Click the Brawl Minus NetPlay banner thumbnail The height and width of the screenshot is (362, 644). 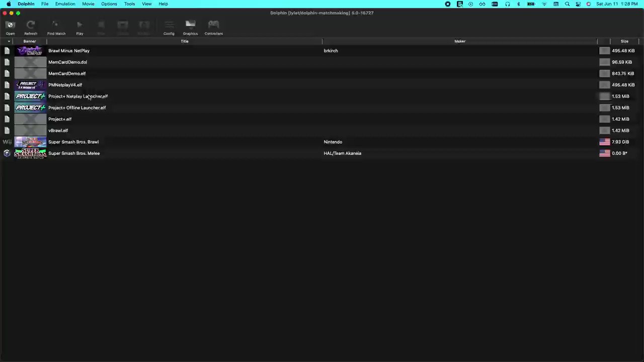click(30, 51)
